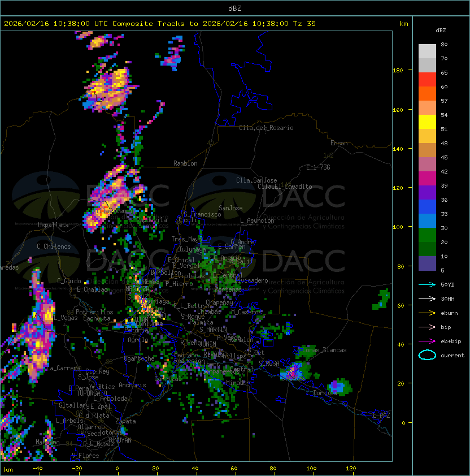
Task: Click the 'Potrerillos' place label
Action: (94, 312)
